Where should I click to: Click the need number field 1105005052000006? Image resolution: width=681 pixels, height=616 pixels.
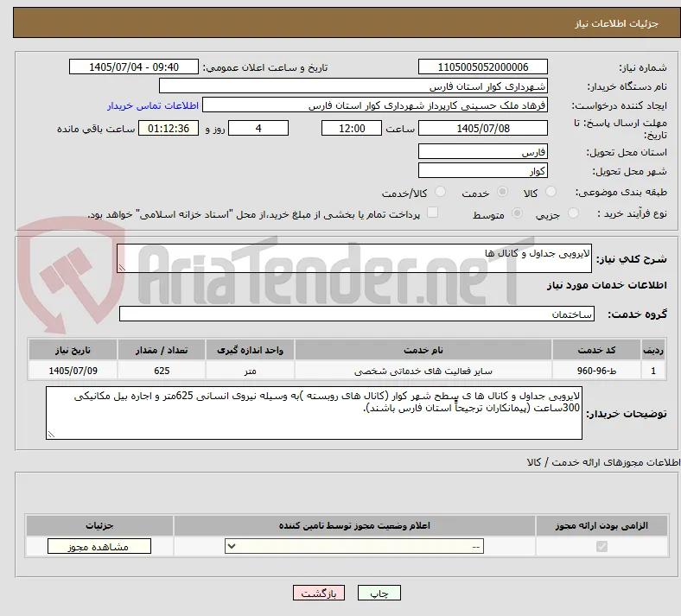tap(483, 67)
